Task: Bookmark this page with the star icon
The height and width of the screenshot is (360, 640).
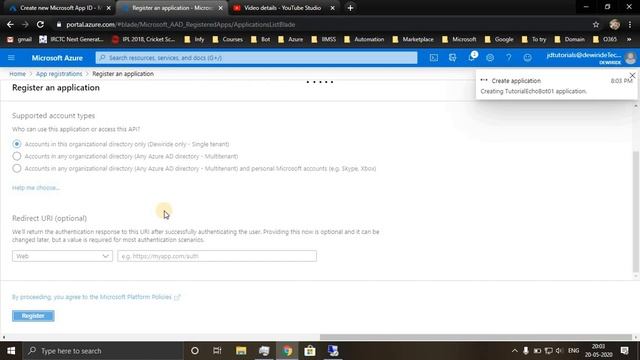Action: point(596,24)
